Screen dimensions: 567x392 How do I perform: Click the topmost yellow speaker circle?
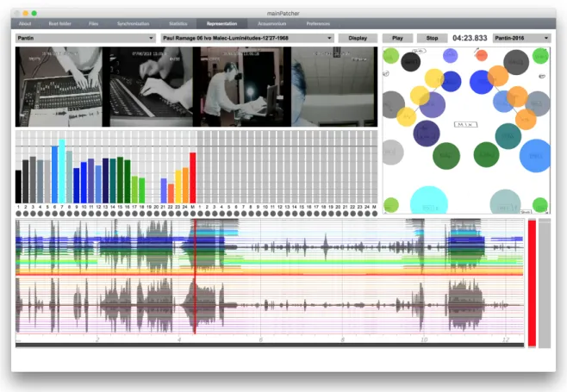click(x=434, y=78)
